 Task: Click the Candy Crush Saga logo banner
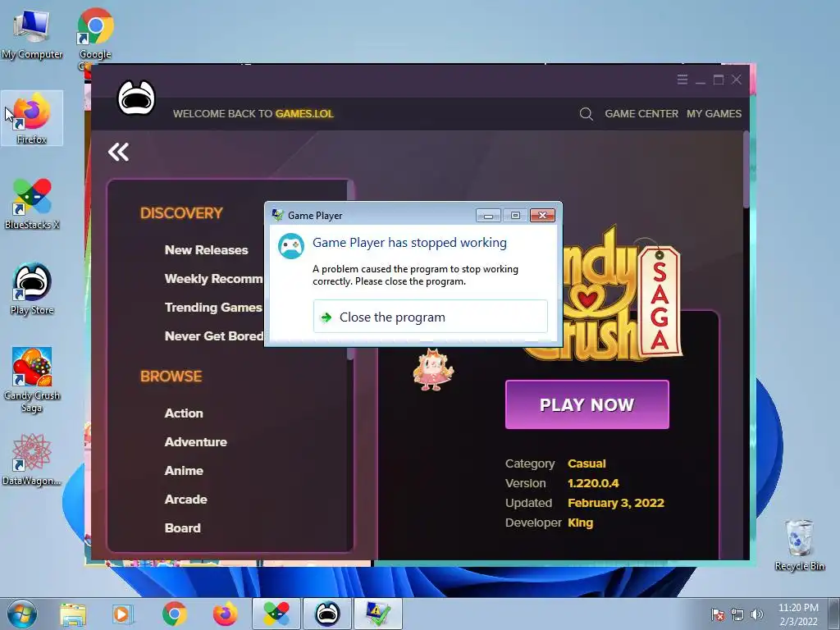pos(622,292)
